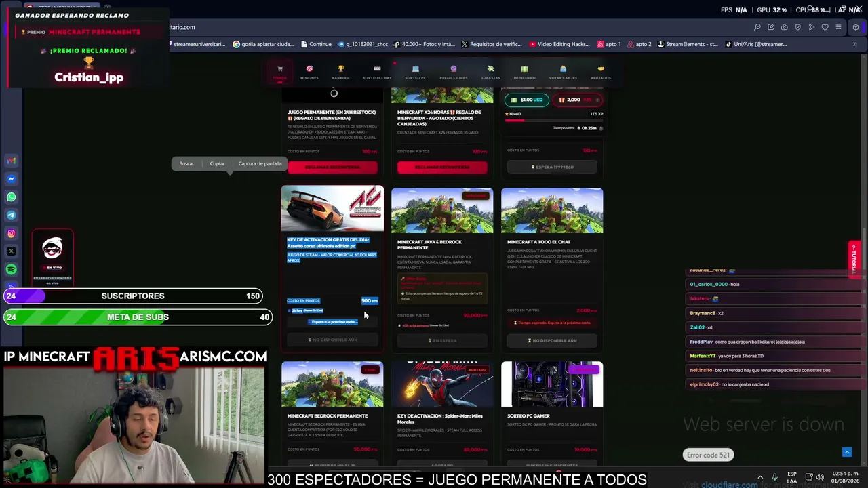Image resolution: width=868 pixels, height=488 pixels.
Task: Expand the hidden bookmarks overflow chevron
Action: coord(854,44)
